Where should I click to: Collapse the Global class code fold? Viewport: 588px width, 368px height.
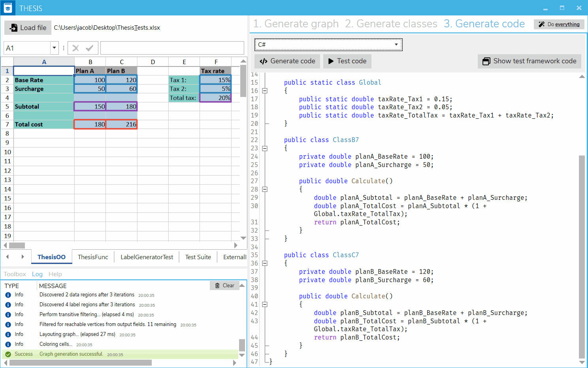pyautogui.click(x=265, y=91)
